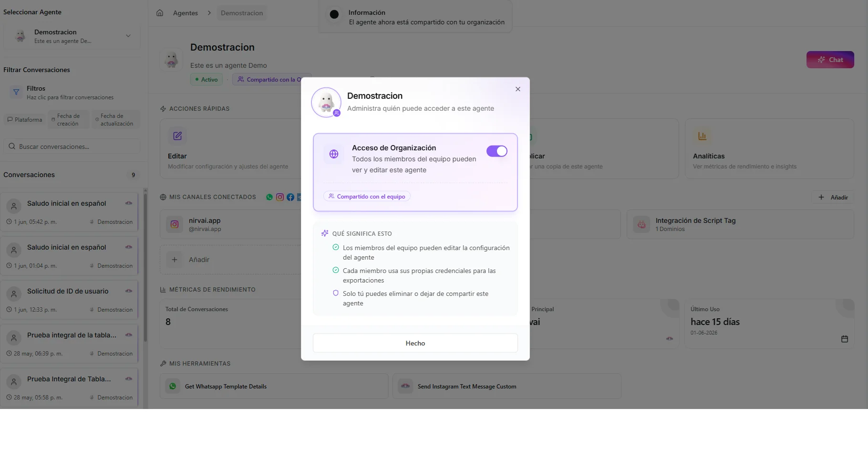Click the agent avatar in the dialog
868x451 pixels.
click(326, 102)
